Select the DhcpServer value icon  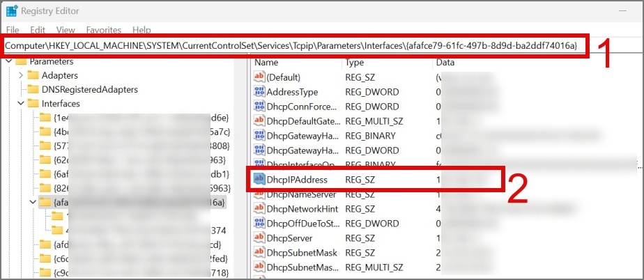click(x=259, y=238)
